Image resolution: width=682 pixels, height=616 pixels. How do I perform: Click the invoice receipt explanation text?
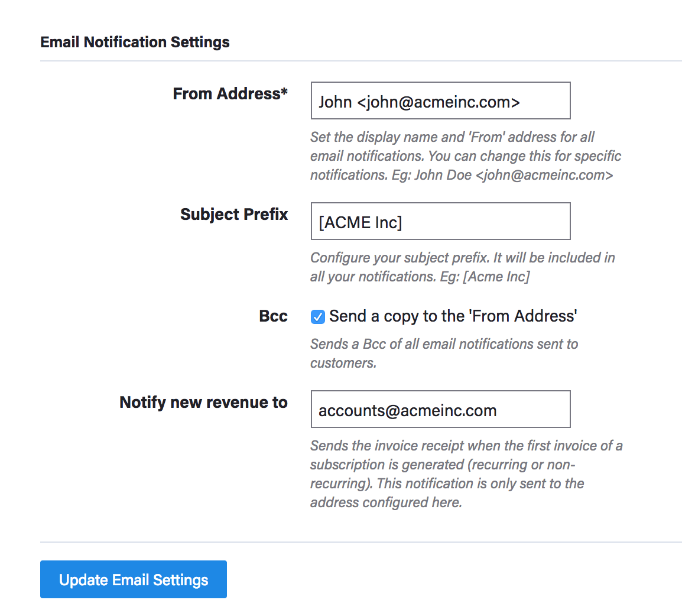coord(466,474)
